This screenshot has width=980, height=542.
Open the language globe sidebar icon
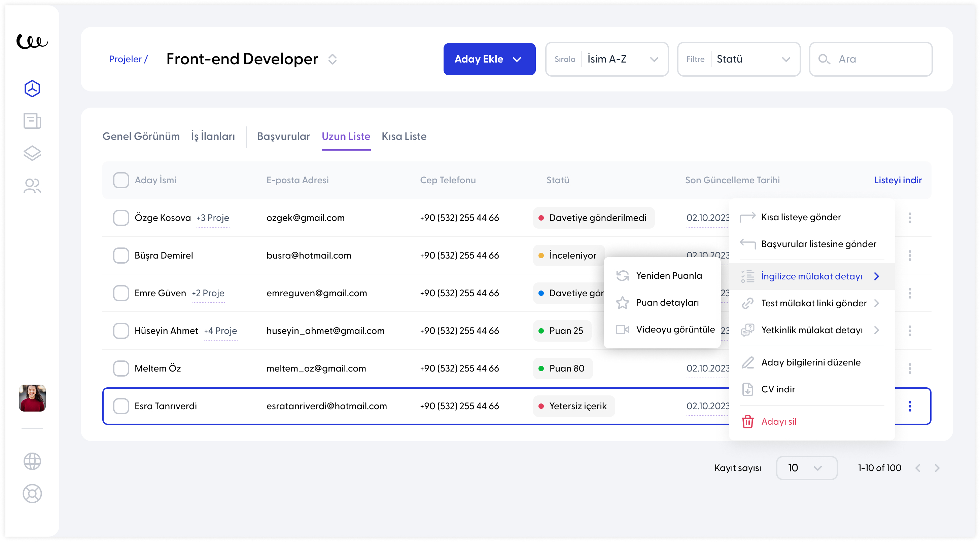(x=32, y=461)
